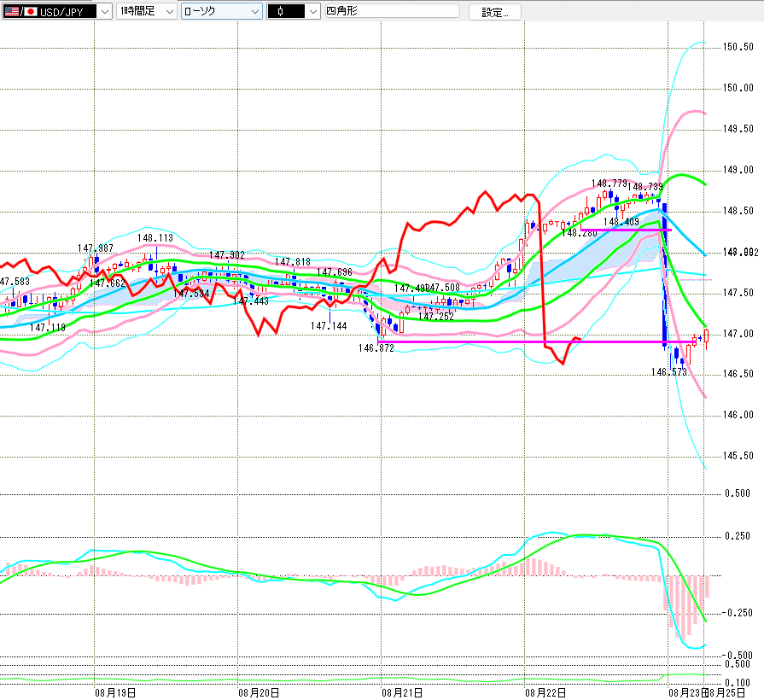Select the short magenta line near 148.280

click(x=626, y=230)
